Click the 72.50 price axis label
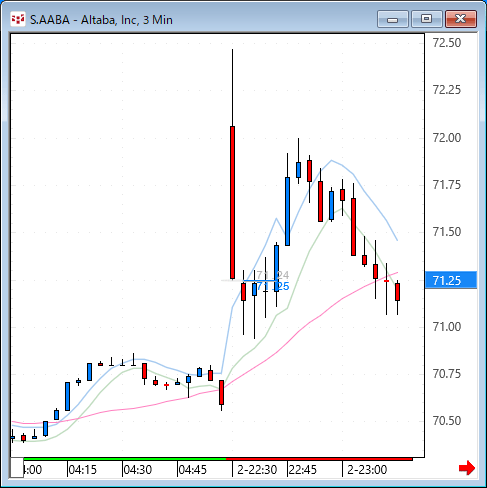 447,43
